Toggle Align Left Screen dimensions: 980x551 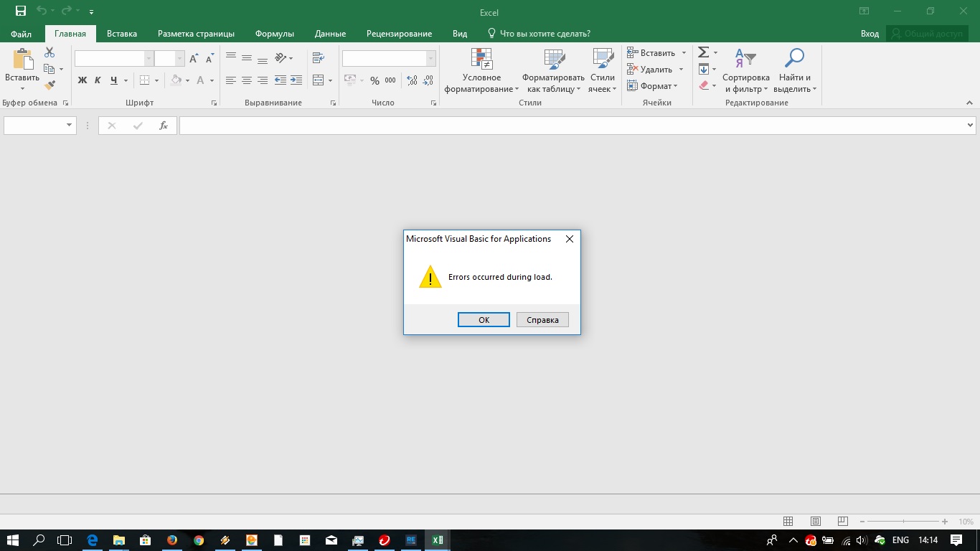(231, 80)
